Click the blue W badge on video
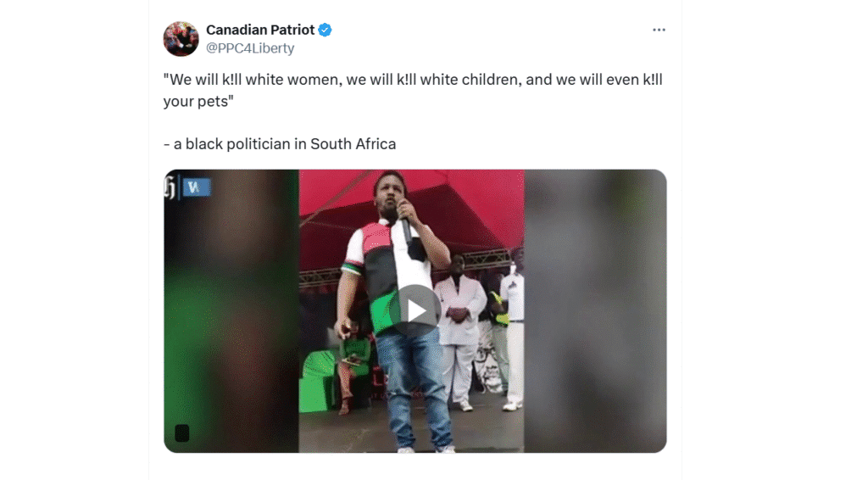 [197, 187]
